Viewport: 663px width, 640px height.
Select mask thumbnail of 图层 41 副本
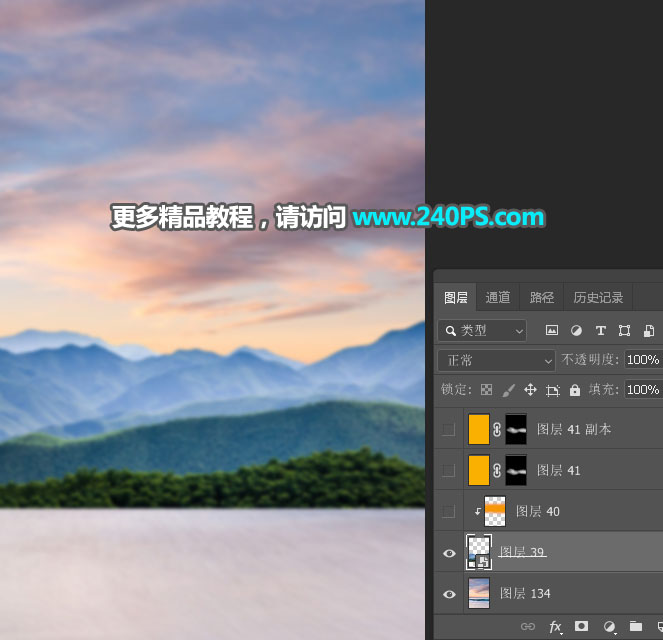[x=516, y=429]
